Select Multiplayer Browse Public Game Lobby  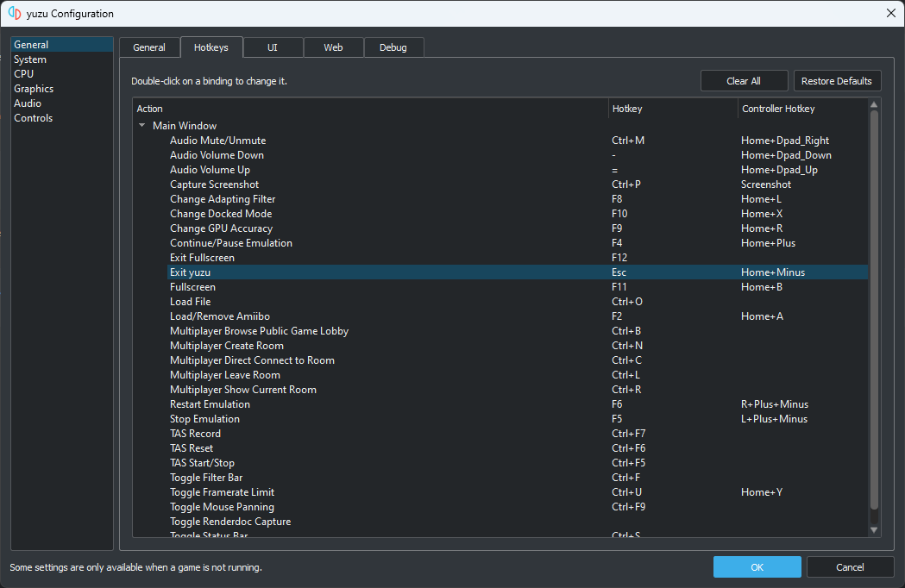click(x=518, y=330)
